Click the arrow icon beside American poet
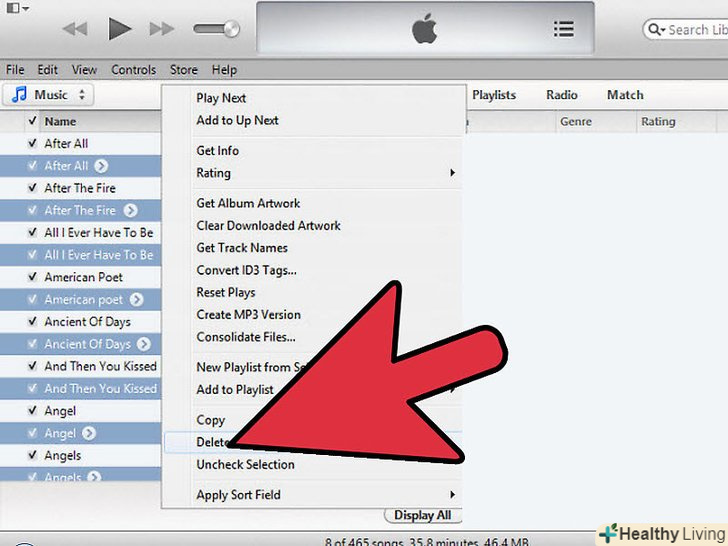The height and width of the screenshot is (546, 728). point(136,299)
